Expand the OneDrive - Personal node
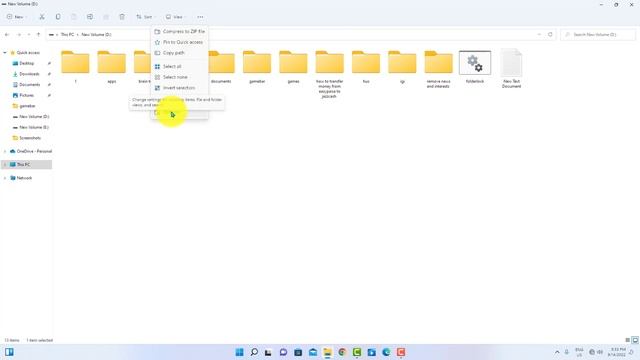This screenshot has width=640, height=360. [5, 151]
